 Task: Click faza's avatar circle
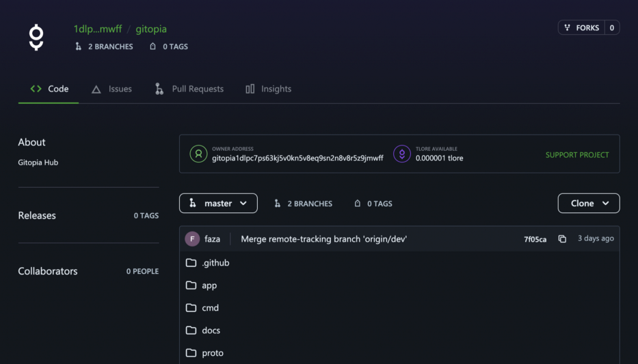tap(192, 239)
